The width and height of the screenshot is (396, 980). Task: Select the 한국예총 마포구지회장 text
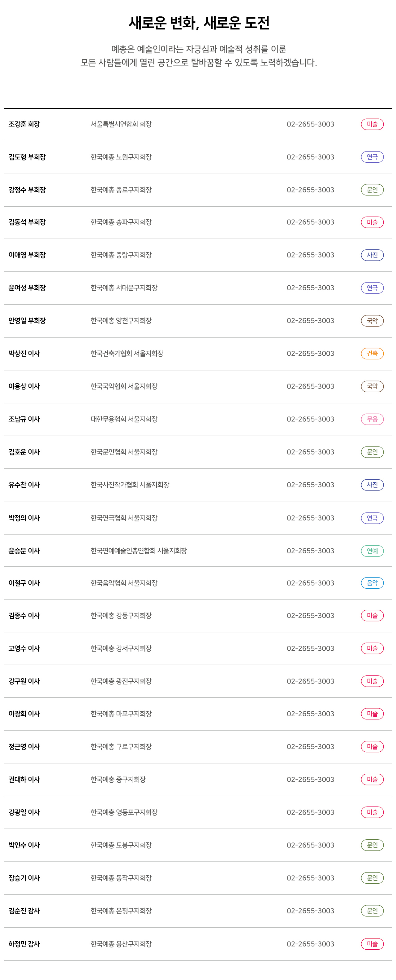[121, 714]
